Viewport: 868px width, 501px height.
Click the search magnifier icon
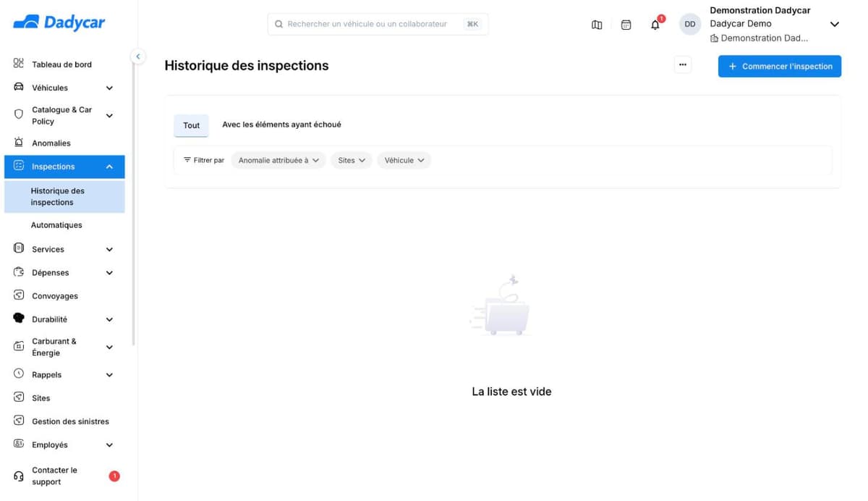278,24
